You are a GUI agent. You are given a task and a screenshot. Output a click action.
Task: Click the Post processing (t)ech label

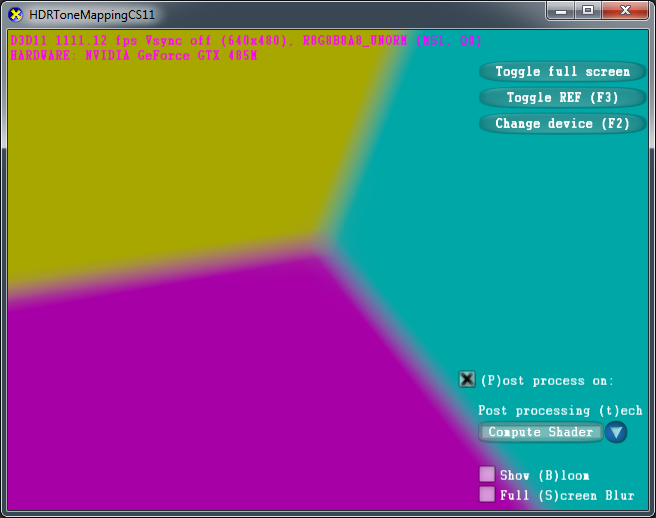click(560, 411)
